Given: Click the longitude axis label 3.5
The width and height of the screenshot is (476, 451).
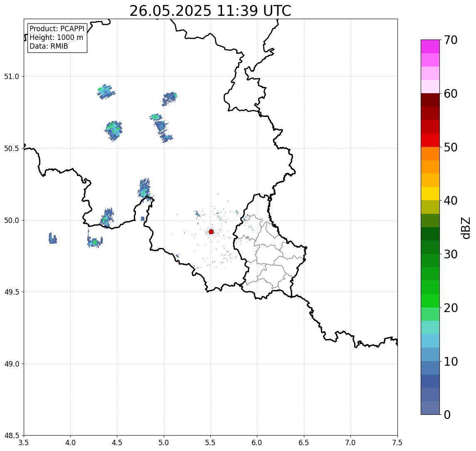Looking at the screenshot, I should 24,443.
